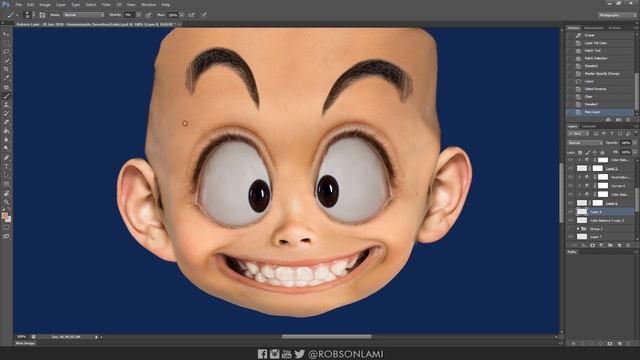Select the Pen tool

6,158
